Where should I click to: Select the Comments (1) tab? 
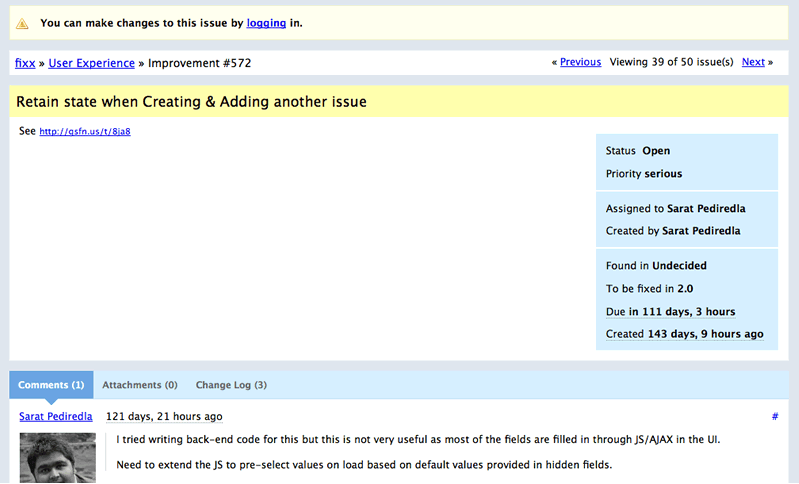point(51,385)
